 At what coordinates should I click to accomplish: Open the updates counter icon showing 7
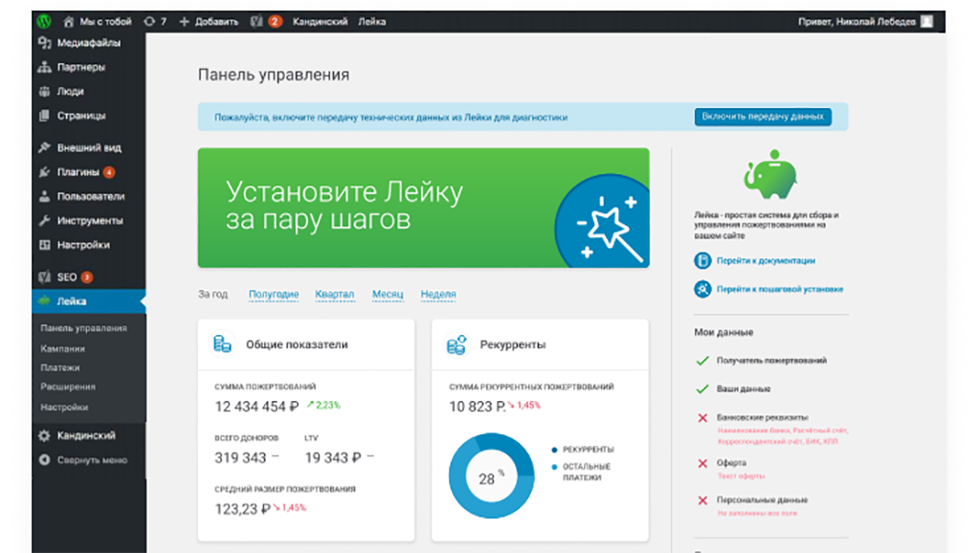pos(153,21)
